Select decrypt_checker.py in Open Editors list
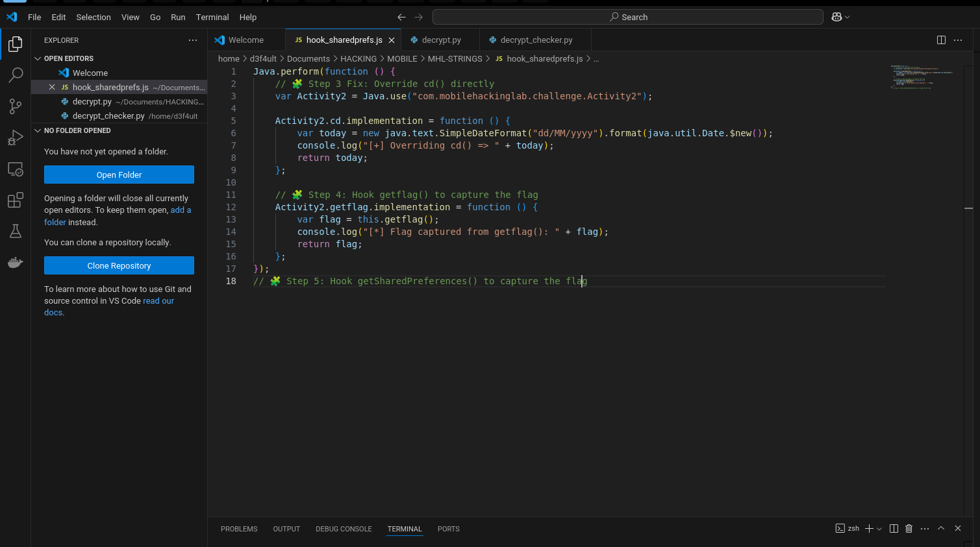This screenshot has height=547, width=980. tap(119, 115)
